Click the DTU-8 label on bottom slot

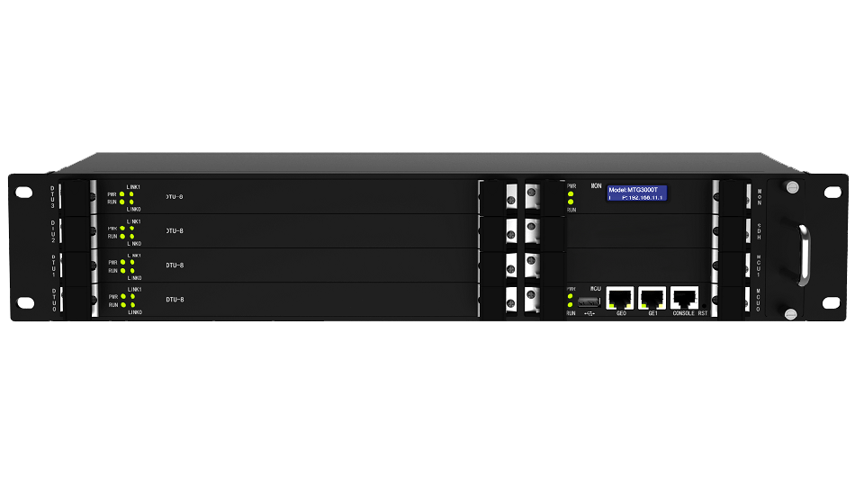(x=175, y=300)
